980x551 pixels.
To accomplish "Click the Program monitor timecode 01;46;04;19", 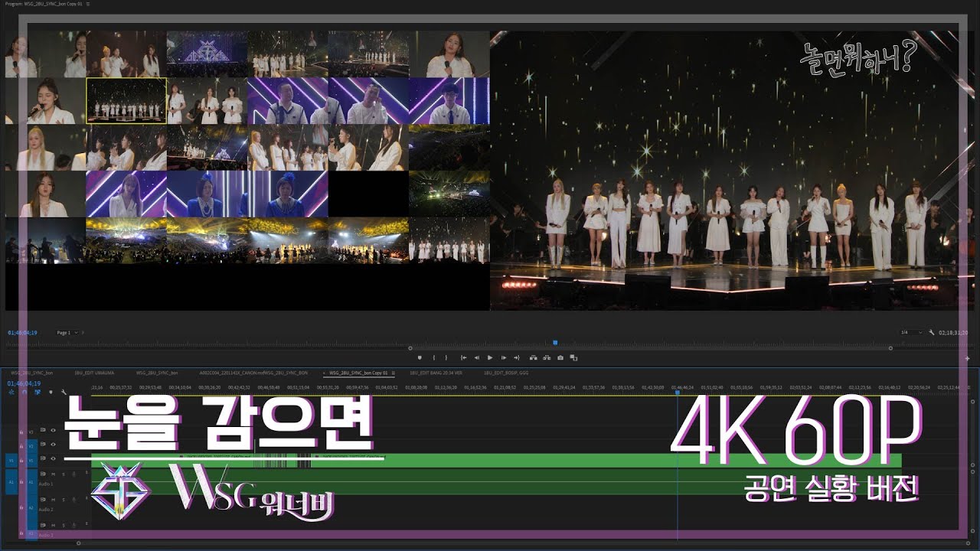I will click(22, 333).
